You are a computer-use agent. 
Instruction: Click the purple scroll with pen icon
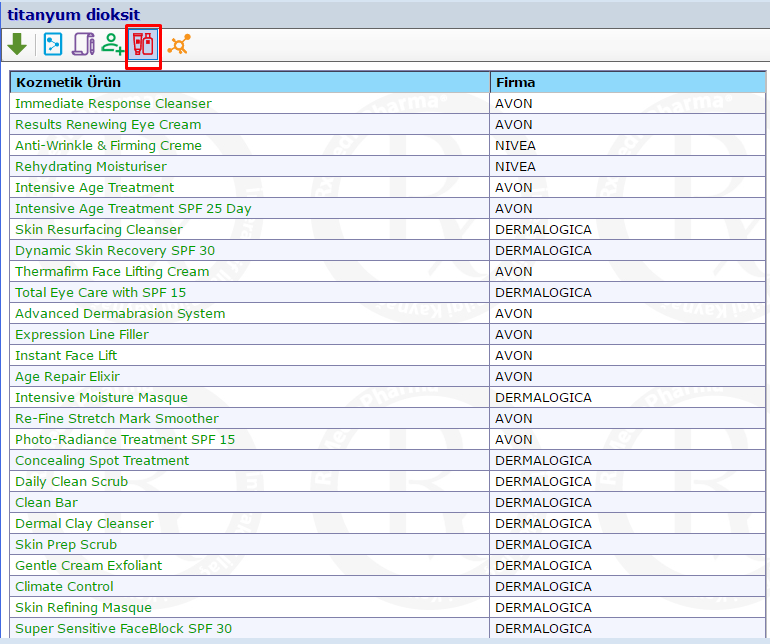click(x=83, y=45)
